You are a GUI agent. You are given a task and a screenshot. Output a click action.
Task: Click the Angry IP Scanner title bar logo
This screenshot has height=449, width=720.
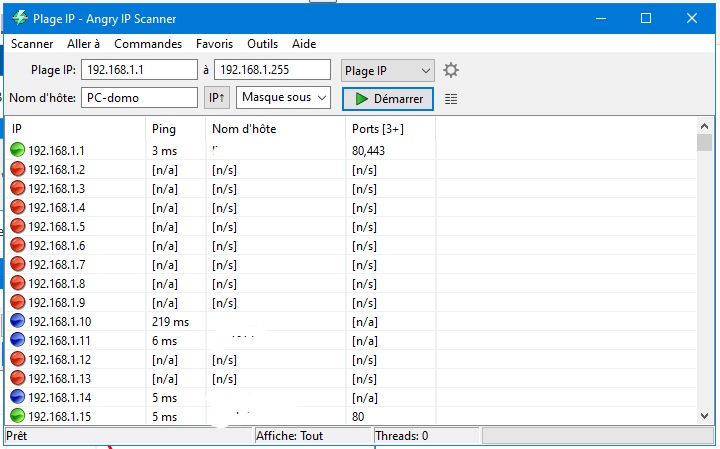(x=20, y=18)
